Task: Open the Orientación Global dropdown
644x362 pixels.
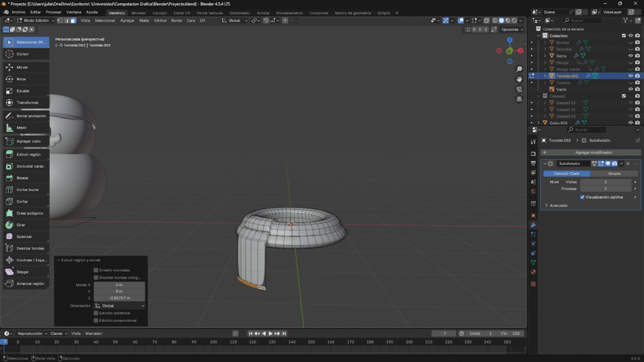Action: [119, 305]
